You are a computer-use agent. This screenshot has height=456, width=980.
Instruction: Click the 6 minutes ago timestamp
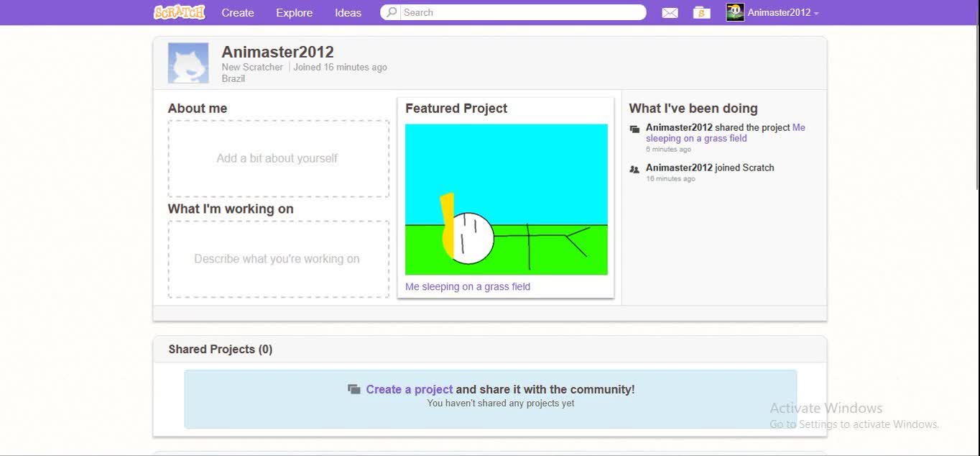668,149
